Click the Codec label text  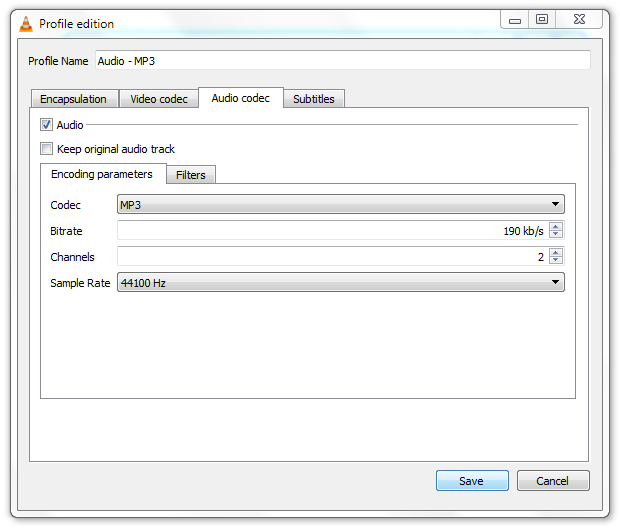(66, 205)
